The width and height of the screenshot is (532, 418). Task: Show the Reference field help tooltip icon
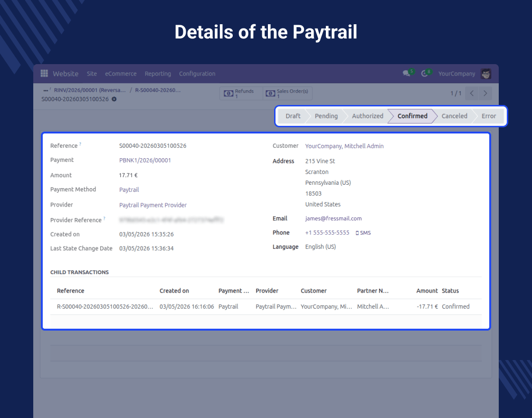80,144
